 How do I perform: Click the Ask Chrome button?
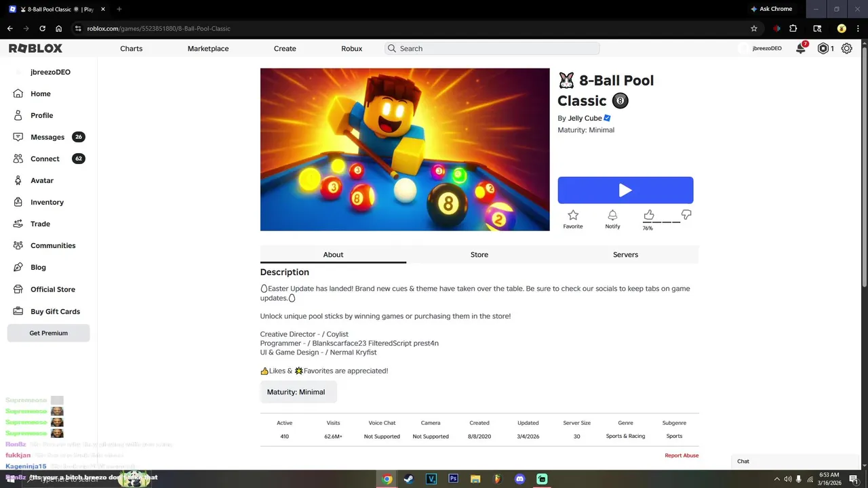[771, 9]
